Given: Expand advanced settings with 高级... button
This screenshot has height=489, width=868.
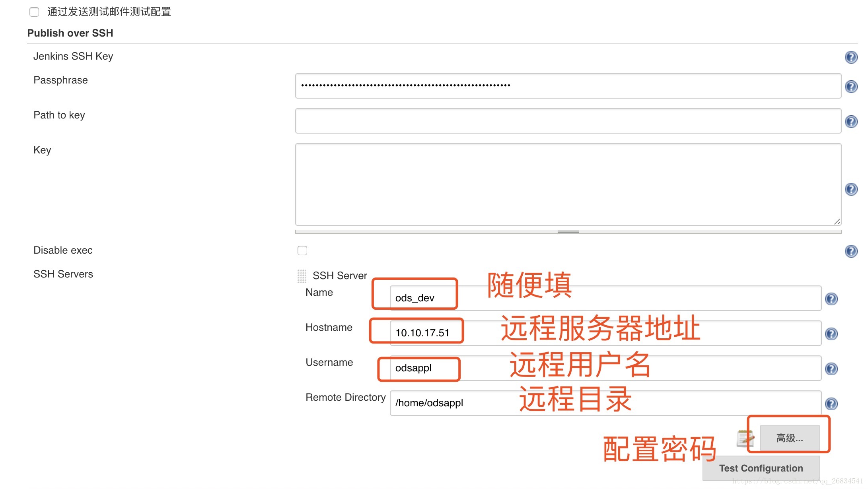Looking at the screenshot, I should pyautogui.click(x=789, y=438).
